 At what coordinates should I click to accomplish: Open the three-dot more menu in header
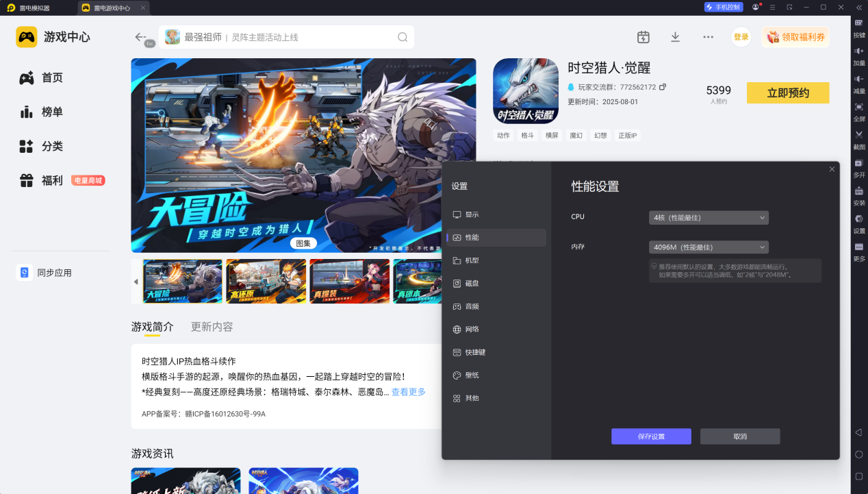coord(709,37)
